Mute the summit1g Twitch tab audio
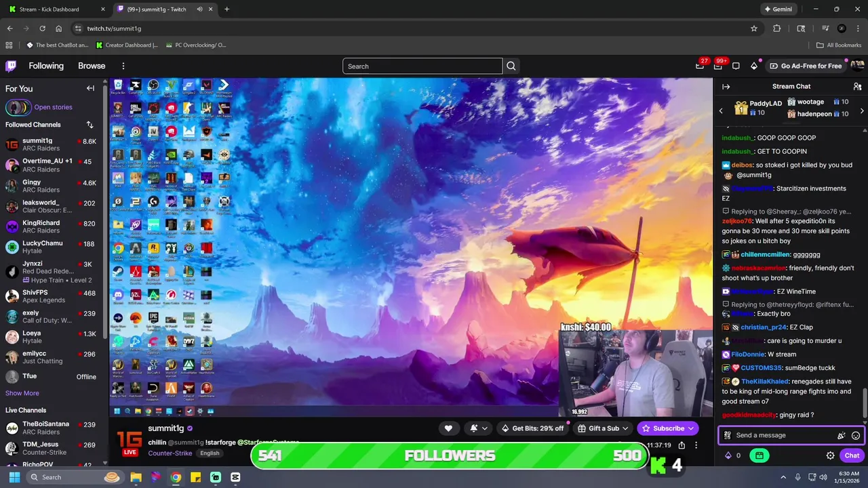 [x=199, y=9]
